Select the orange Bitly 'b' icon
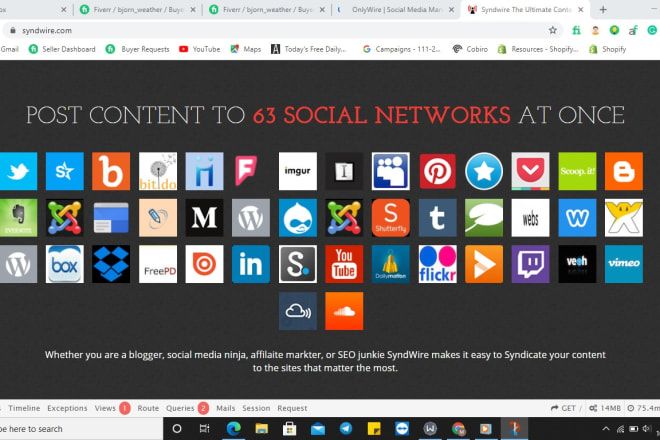Image resolution: width=660 pixels, height=440 pixels. (111, 171)
